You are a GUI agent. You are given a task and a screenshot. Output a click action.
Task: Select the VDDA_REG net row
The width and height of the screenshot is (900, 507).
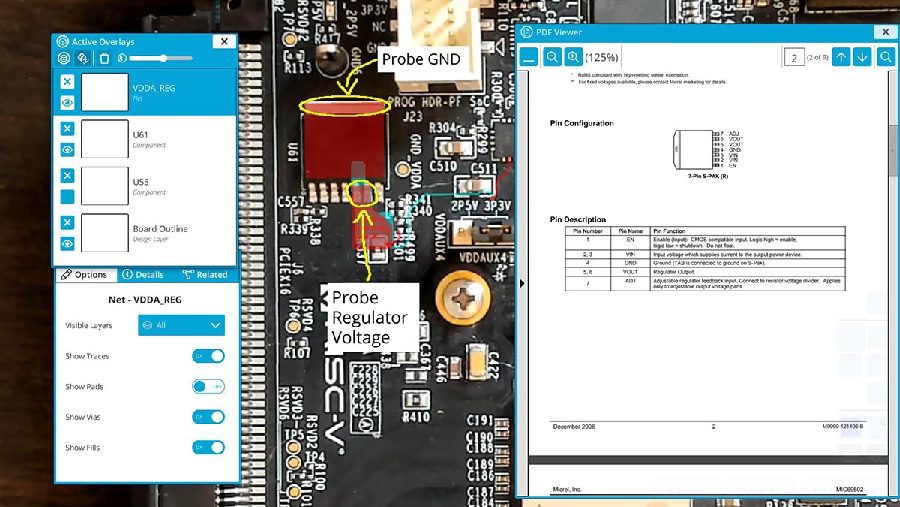coord(145,92)
